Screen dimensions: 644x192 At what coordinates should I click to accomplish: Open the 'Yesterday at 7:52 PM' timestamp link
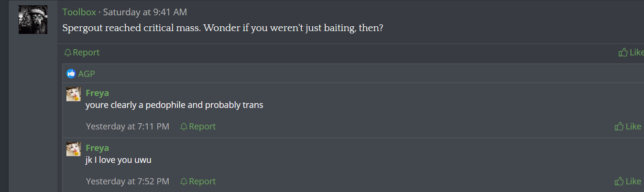click(x=127, y=181)
